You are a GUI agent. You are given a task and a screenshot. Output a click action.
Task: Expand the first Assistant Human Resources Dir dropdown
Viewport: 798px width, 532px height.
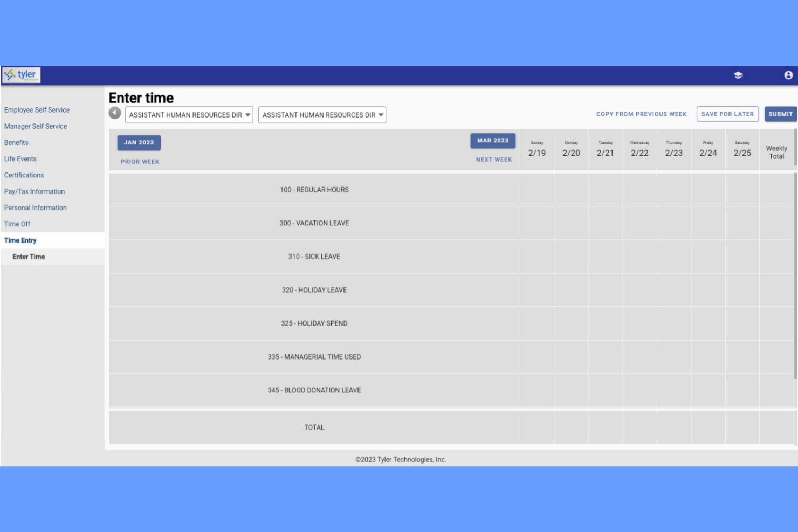click(x=188, y=115)
